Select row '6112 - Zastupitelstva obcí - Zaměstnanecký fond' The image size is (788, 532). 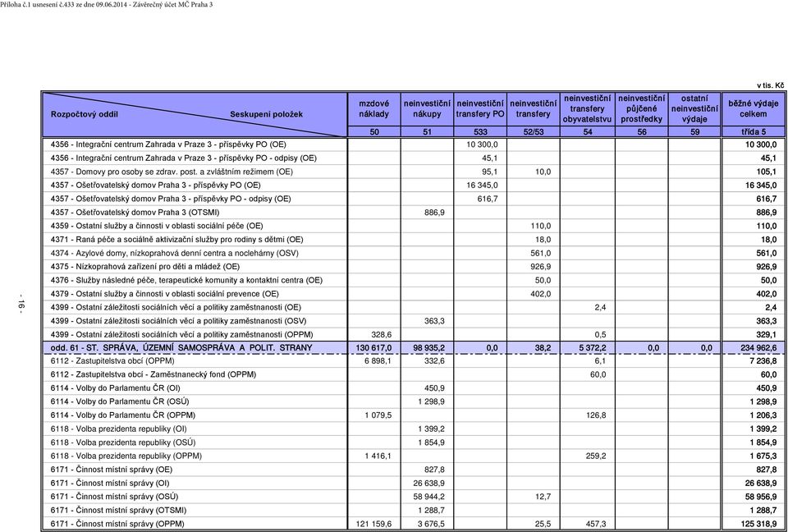pyautogui.click(x=413, y=374)
